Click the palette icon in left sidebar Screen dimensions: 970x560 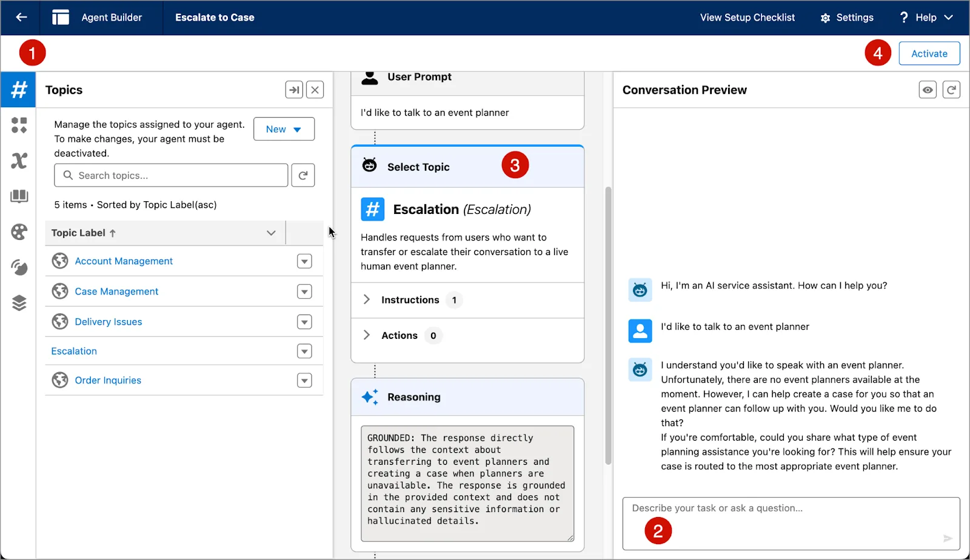[x=18, y=232]
